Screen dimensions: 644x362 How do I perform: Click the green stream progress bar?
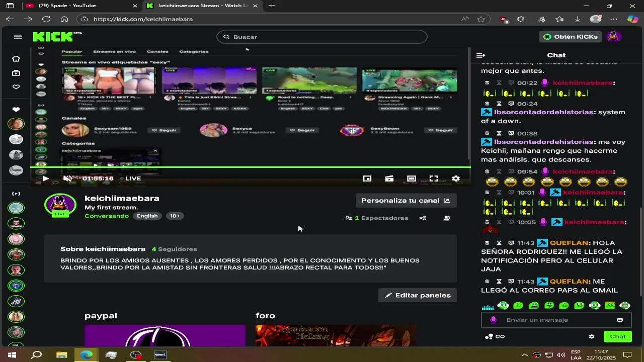click(x=251, y=167)
